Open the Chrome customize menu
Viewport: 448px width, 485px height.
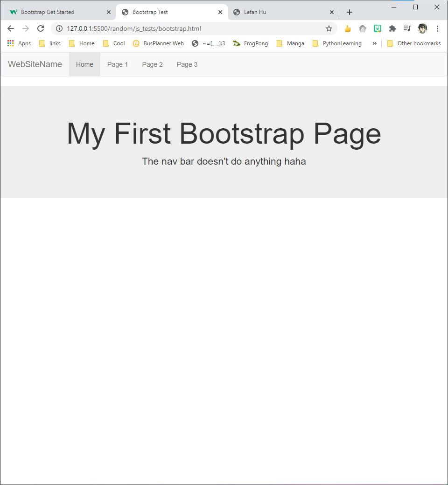click(437, 28)
